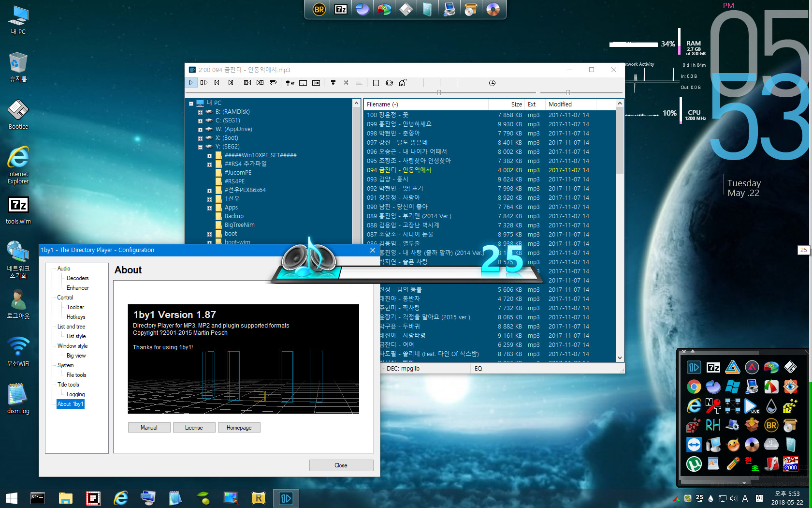Skip to previous track in player
812x508 pixels.
pyautogui.click(x=217, y=83)
